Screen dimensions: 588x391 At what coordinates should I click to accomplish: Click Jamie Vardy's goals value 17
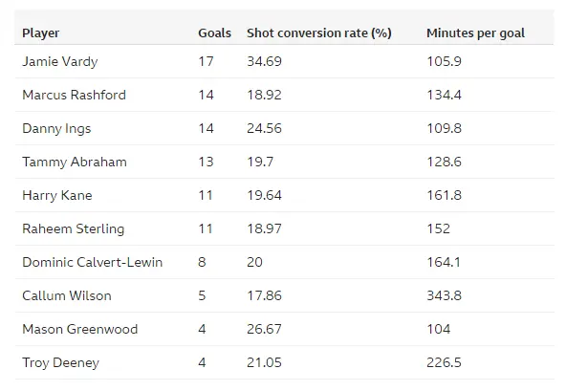[x=206, y=61]
